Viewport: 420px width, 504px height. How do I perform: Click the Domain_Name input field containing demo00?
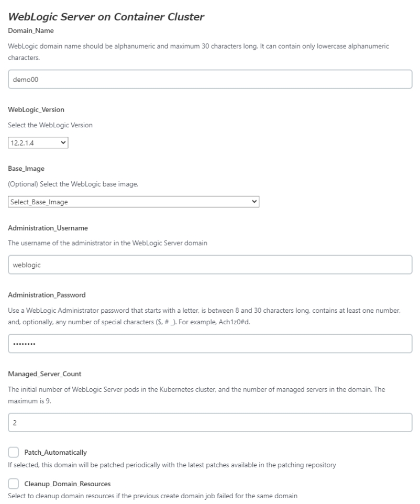[x=210, y=80]
